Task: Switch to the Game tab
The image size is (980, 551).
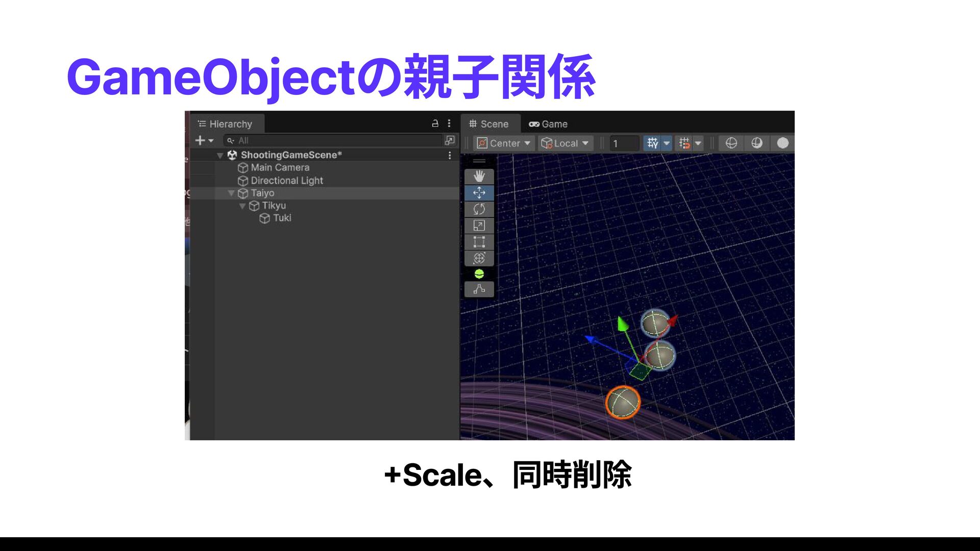Action: (548, 124)
